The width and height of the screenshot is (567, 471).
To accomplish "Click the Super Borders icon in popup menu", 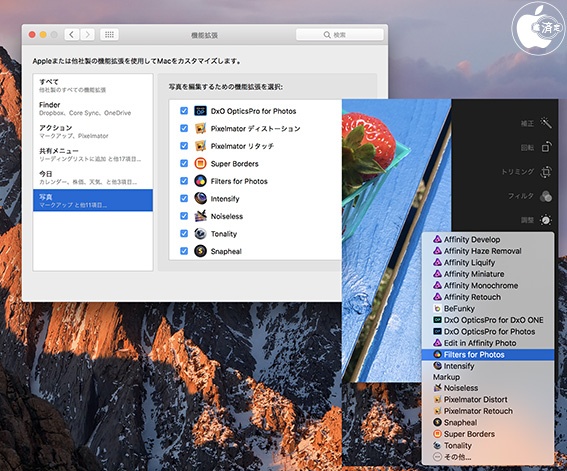I will click(437, 434).
